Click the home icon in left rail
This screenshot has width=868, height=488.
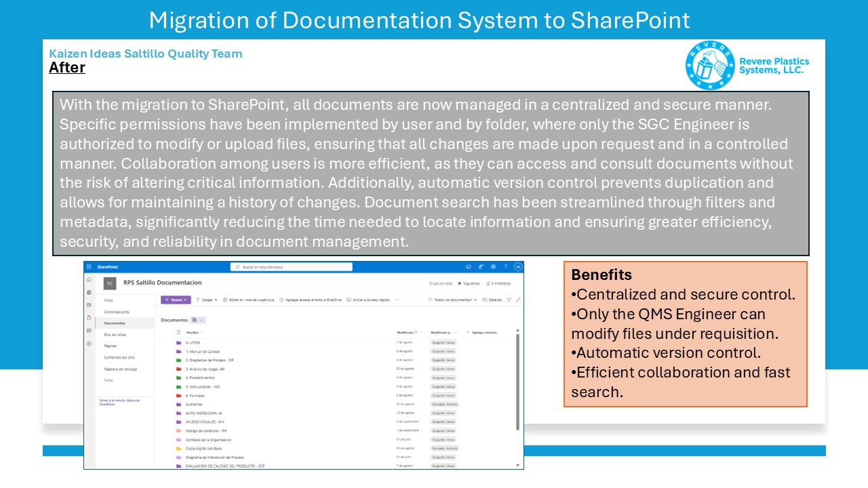89,280
